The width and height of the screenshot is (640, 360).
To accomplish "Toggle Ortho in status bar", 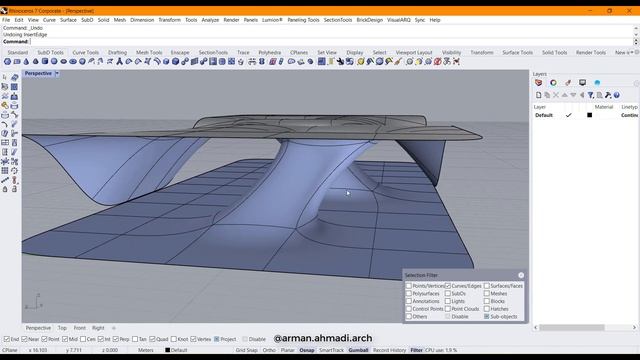I will tap(269, 350).
